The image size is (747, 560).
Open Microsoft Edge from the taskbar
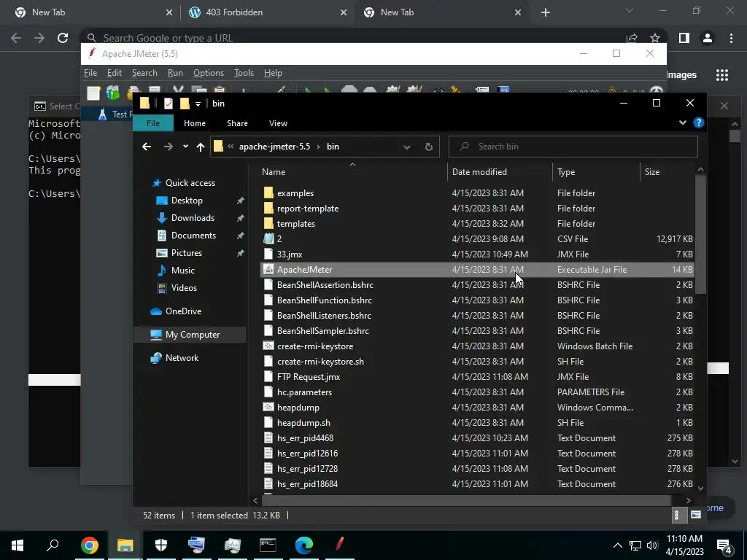(304, 545)
